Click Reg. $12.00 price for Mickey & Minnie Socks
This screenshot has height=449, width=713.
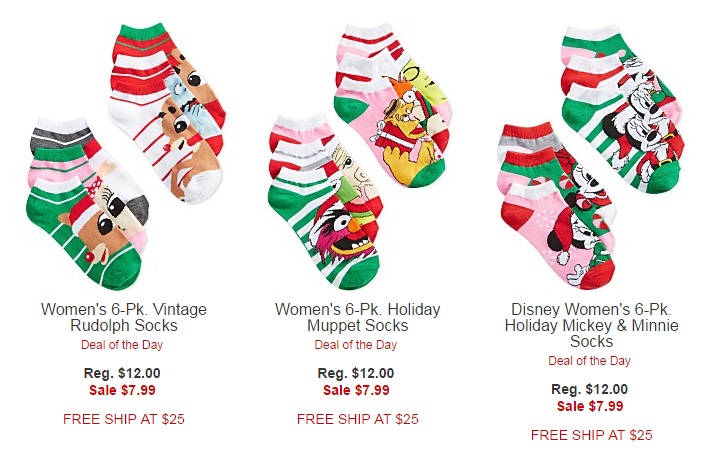click(589, 389)
